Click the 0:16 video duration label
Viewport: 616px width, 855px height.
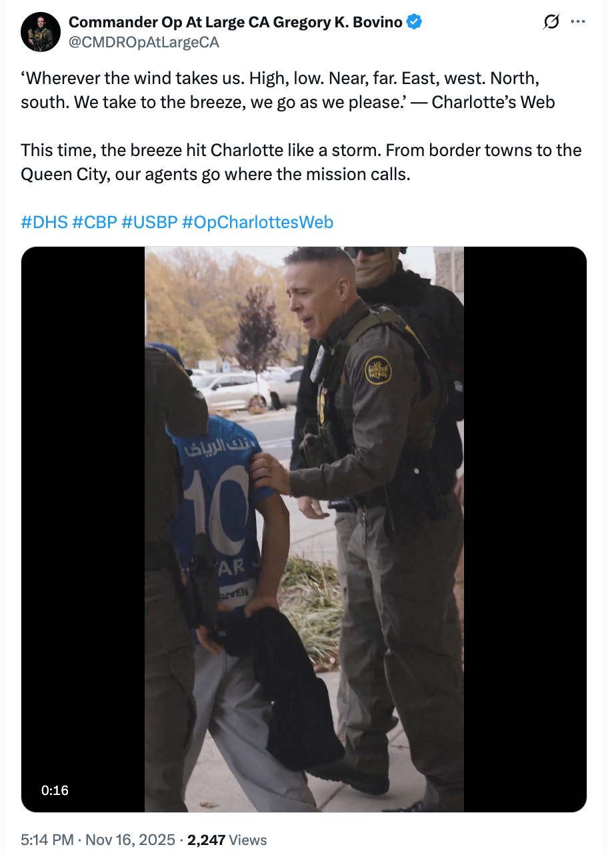tap(55, 790)
